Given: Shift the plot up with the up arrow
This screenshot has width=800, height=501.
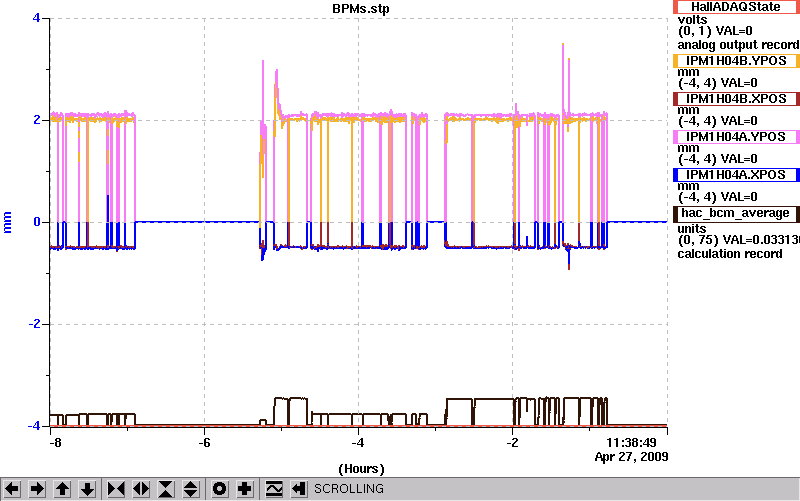Looking at the screenshot, I should click(x=62, y=489).
